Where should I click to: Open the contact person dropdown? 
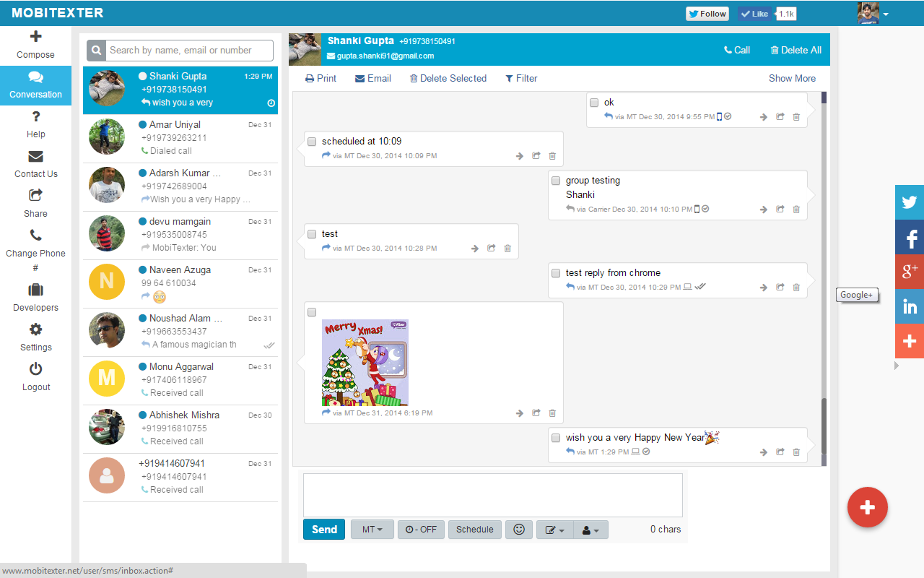(591, 530)
